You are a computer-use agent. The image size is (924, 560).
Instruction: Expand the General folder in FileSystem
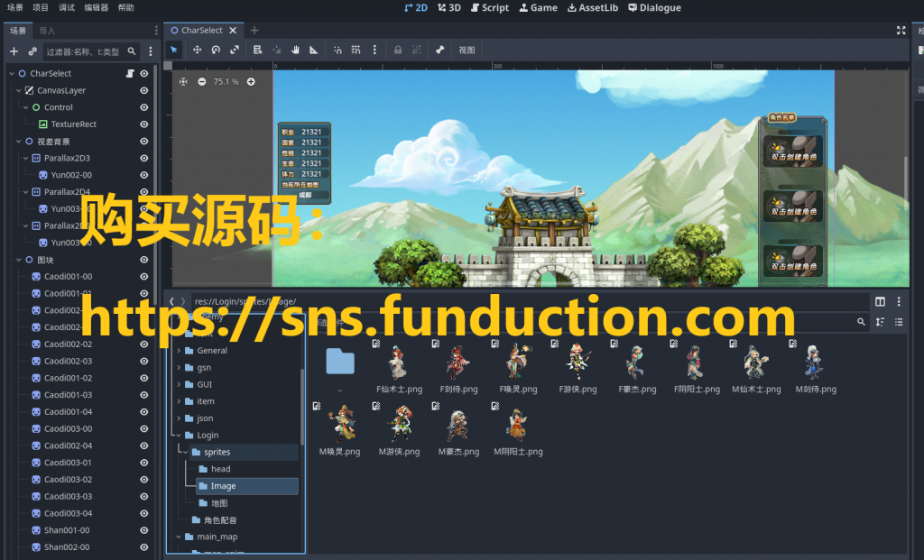tap(179, 351)
